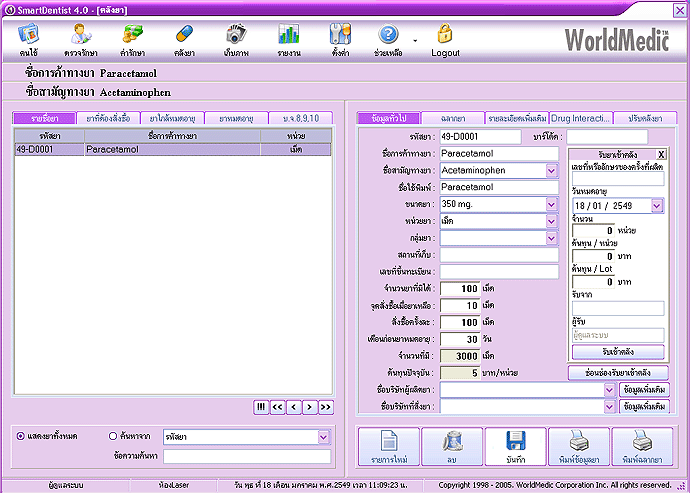Open the supplier company dropdown
Screen dimensions: 690x493
[x=609, y=407]
